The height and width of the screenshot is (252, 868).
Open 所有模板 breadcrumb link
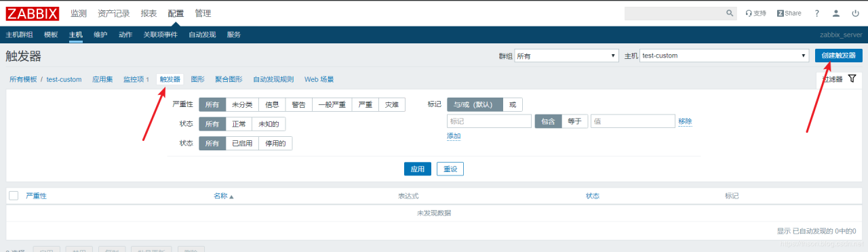coord(23,79)
